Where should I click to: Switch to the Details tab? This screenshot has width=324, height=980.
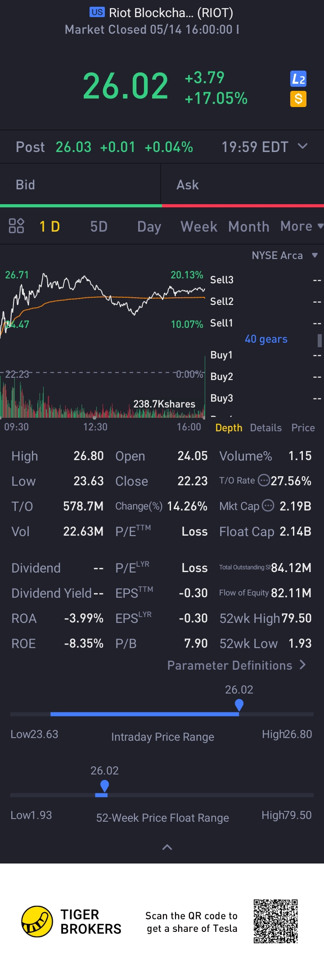[x=265, y=428]
